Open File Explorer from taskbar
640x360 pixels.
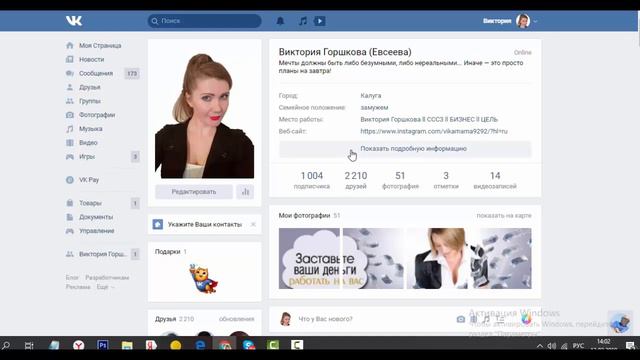(127, 346)
